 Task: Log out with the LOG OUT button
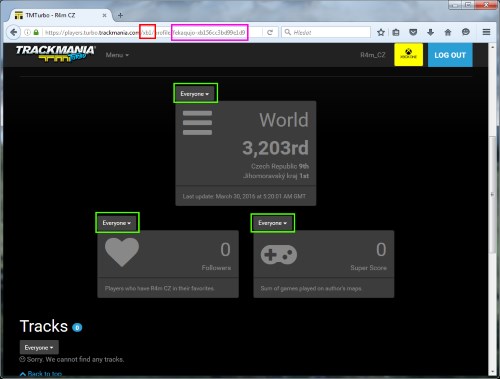[450, 55]
